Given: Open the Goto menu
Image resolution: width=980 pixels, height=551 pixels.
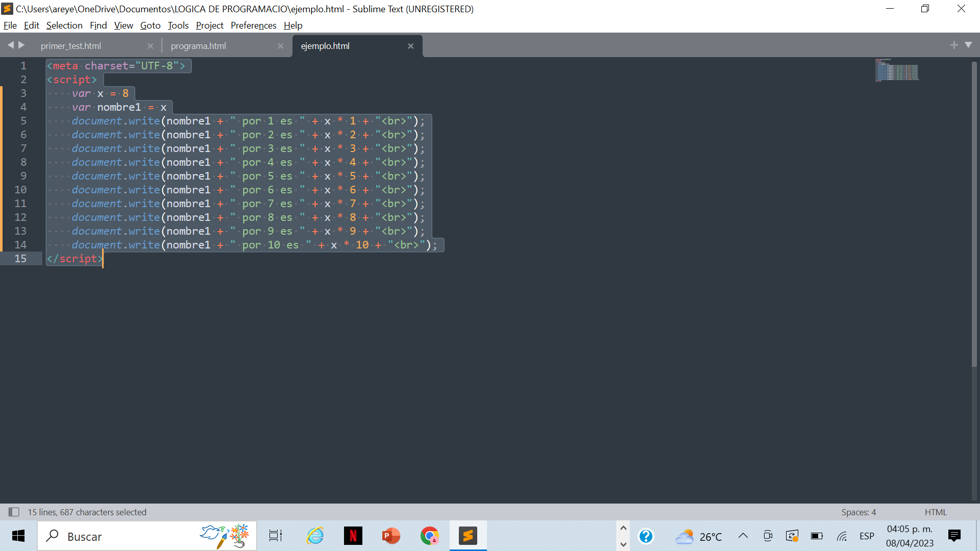Looking at the screenshot, I should [x=151, y=26].
